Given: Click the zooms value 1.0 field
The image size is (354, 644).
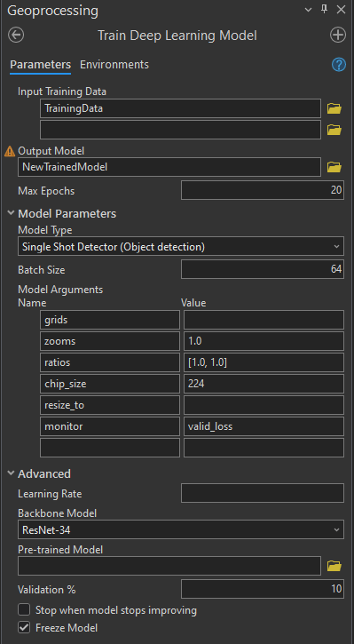Looking at the screenshot, I should click(264, 341).
